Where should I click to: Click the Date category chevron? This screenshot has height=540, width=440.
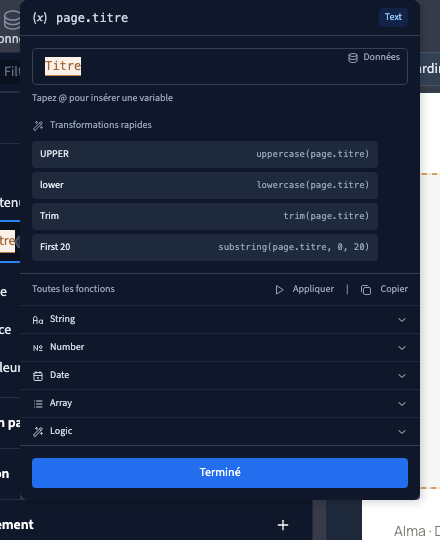point(402,376)
